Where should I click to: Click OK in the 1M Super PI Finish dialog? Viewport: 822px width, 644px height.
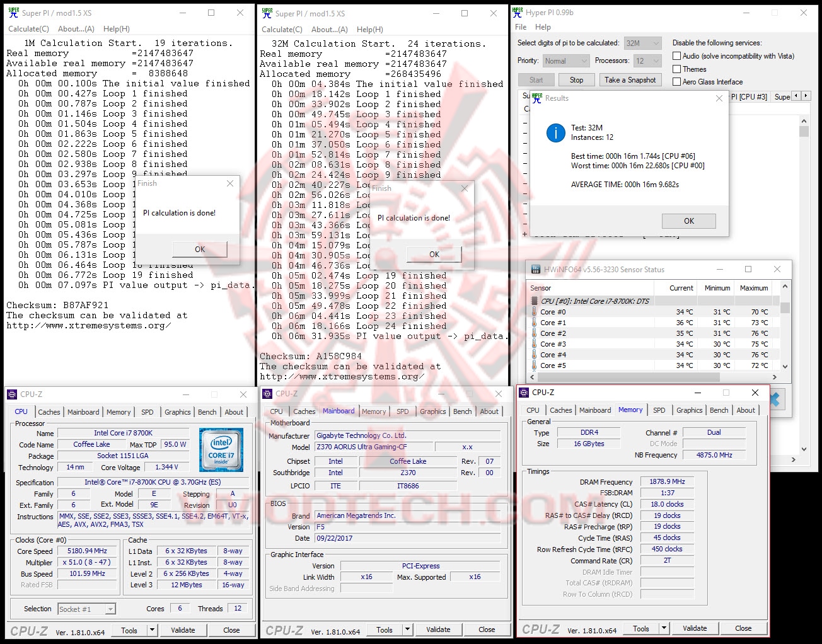pyautogui.click(x=200, y=250)
